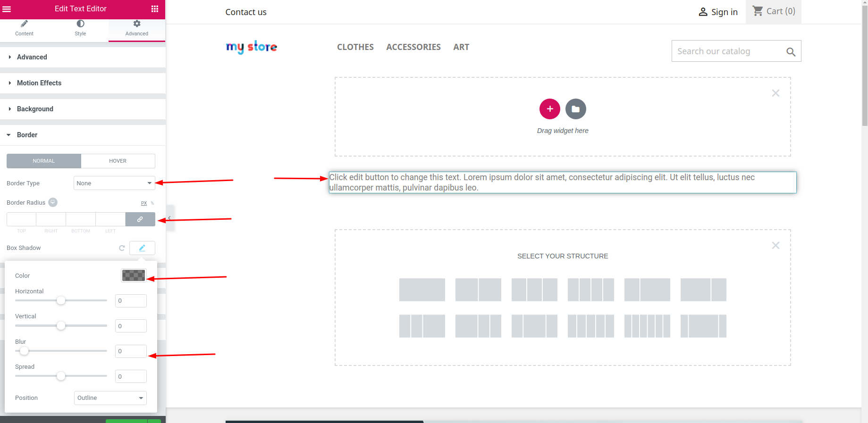Screen dimensions: 868x423
Task: Click the page vertical scrollbar
Action: pos(865,66)
